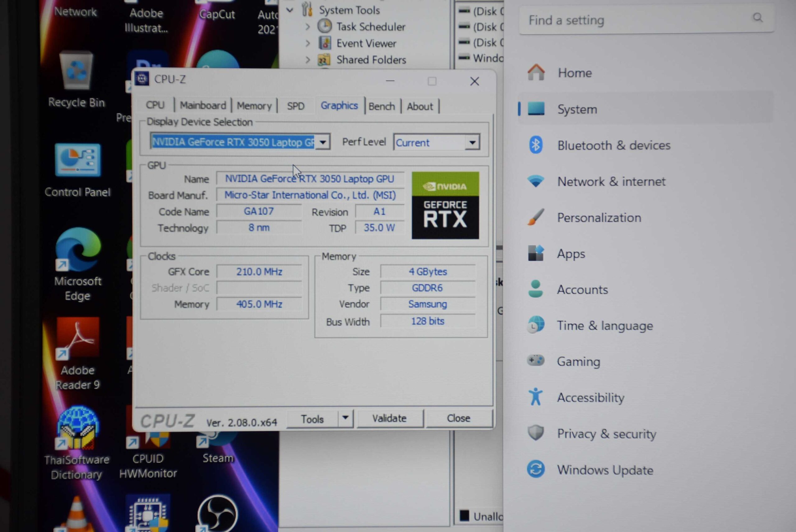Click the Windows Update icon in Settings
The image size is (796, 532).
[x=535, y=470]
